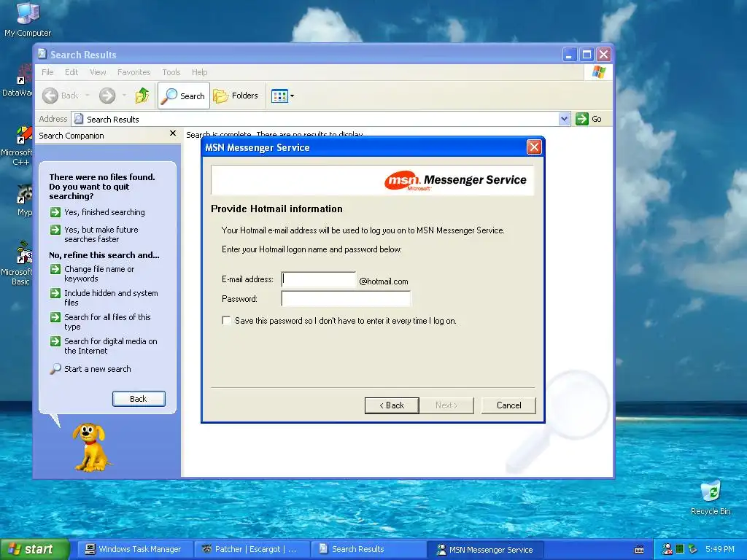Open the Recycle Bin icon
Screen dimensions: 747x560
click(711, 497)
